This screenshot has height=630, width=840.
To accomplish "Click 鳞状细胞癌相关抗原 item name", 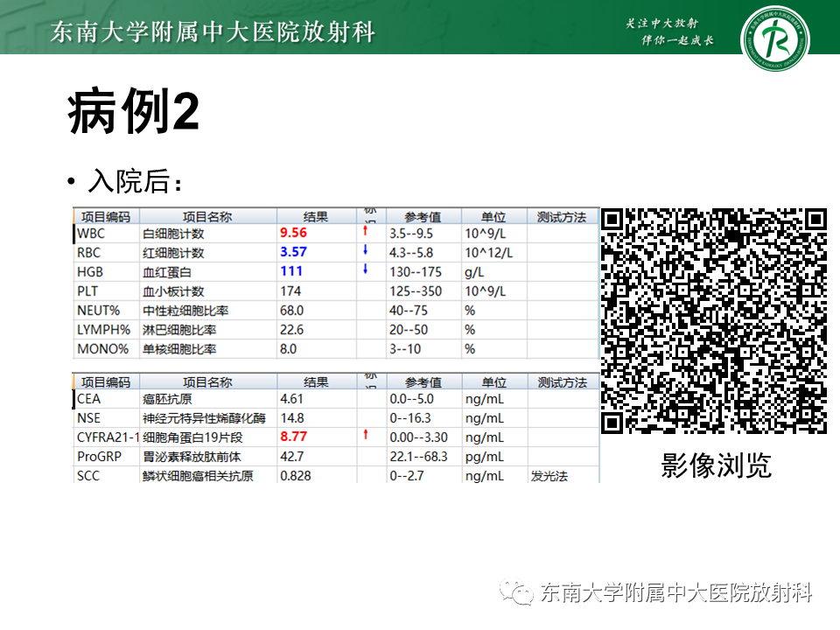I will [198, 476].
